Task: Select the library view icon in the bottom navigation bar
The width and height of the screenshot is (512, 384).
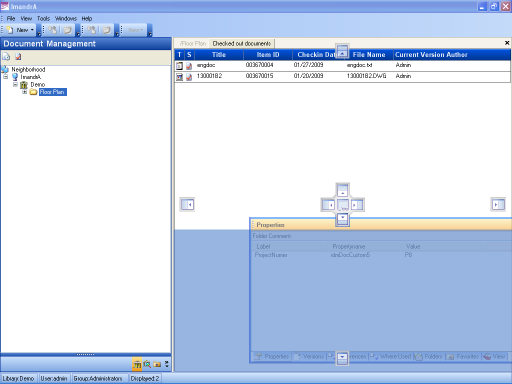Action: pos(137,364)
